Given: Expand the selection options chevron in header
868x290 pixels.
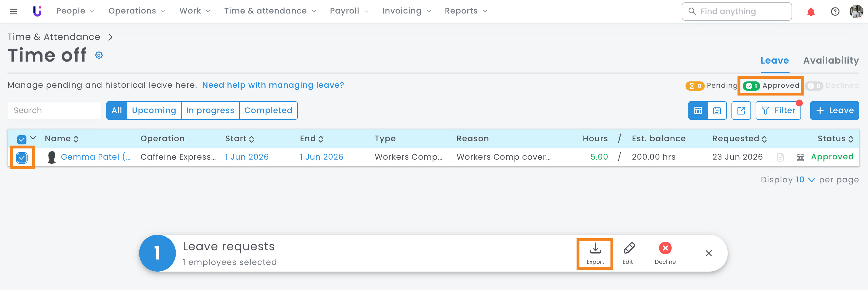Looking at the screenshot, I should (33, 138).
